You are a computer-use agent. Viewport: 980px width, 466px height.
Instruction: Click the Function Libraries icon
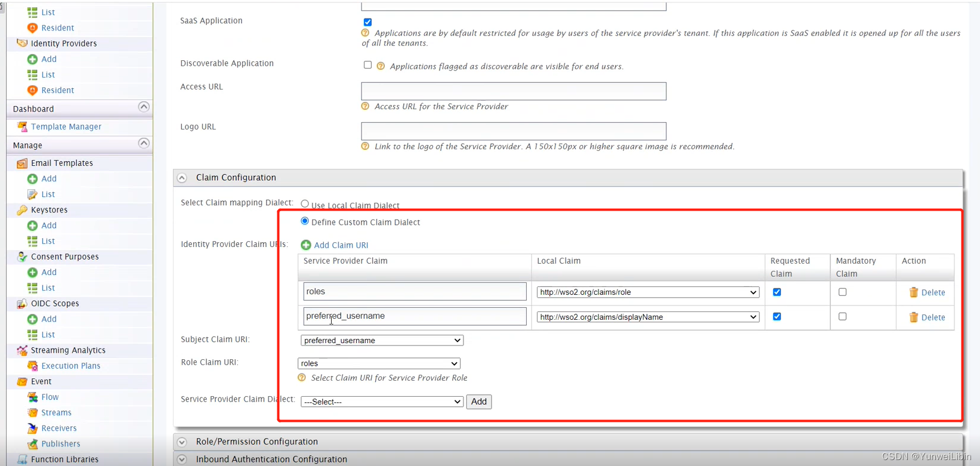[22, 459]
